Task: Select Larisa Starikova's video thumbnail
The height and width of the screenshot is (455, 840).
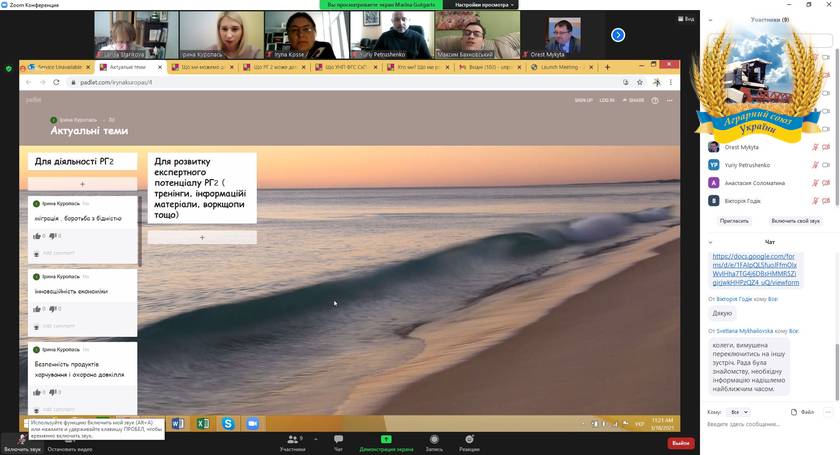Action: click(x=136, y=35)
